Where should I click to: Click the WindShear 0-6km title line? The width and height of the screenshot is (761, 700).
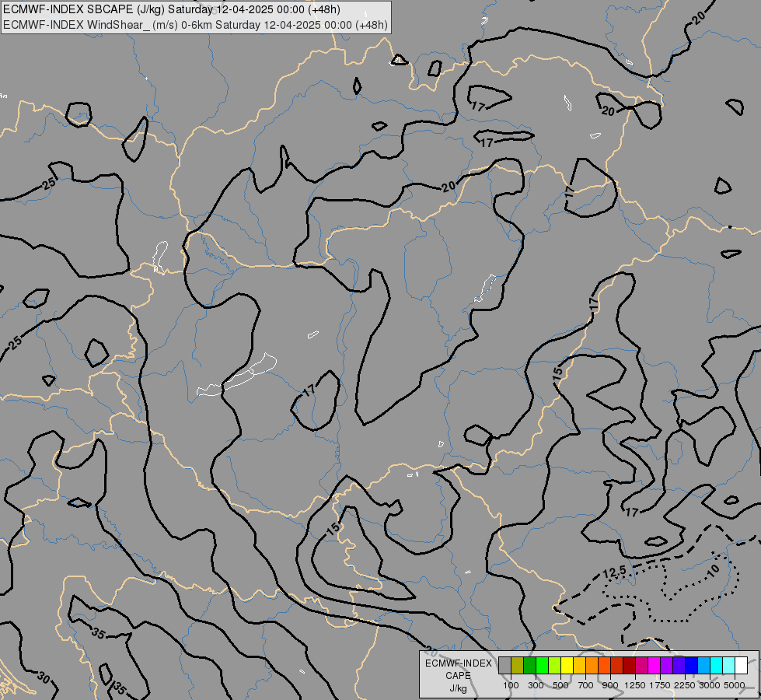point(196,25)
